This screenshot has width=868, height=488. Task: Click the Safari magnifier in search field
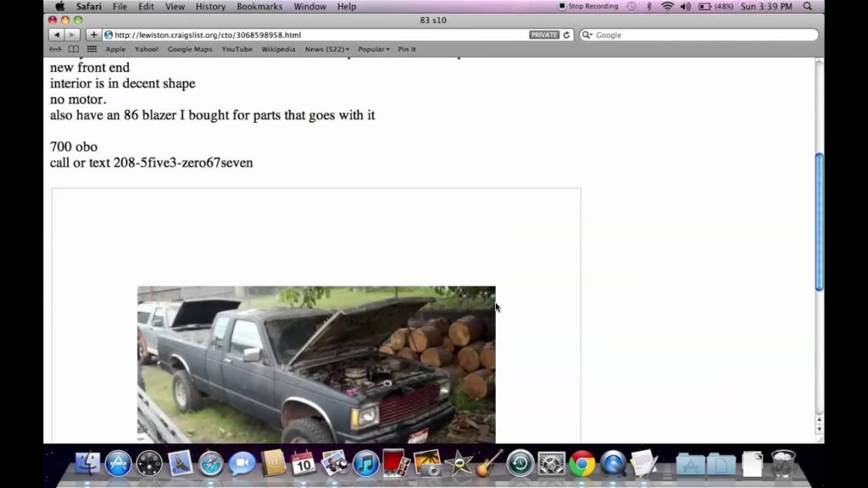[x=587, y=35]
